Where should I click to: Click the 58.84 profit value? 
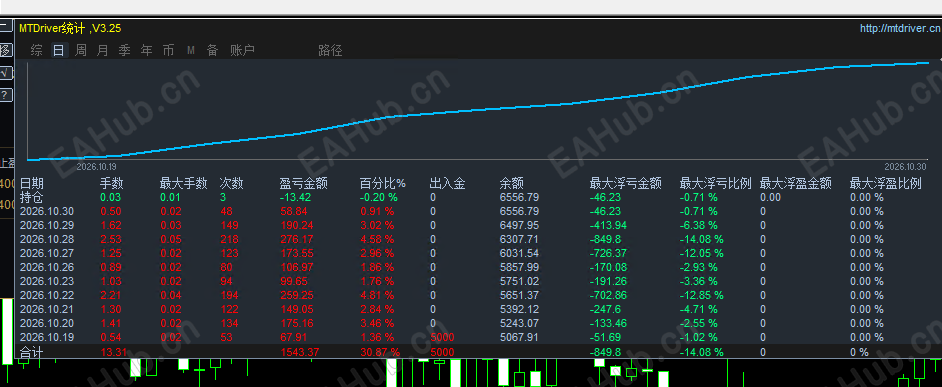tap(293, 212)
